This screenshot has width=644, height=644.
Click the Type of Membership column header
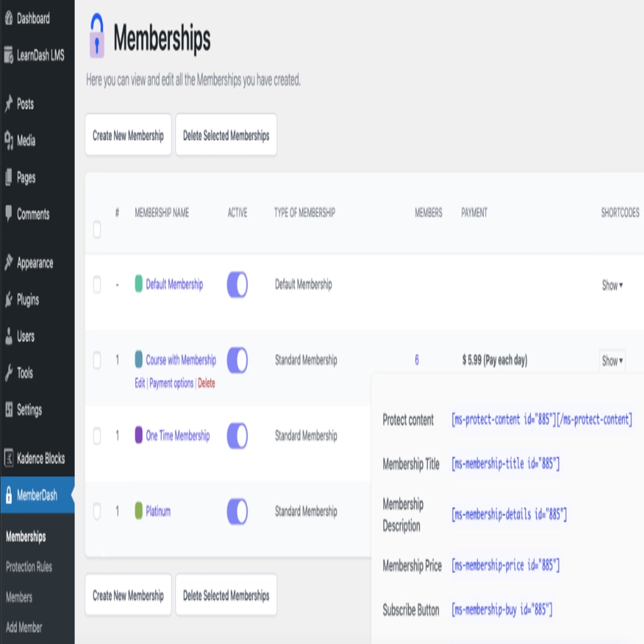[305, 213]
